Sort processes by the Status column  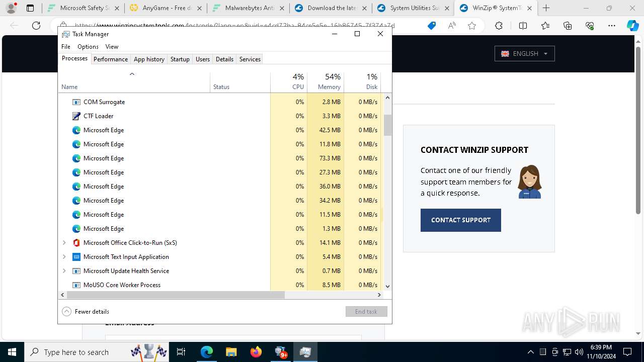pyautogui.click(x=240, y=82)
